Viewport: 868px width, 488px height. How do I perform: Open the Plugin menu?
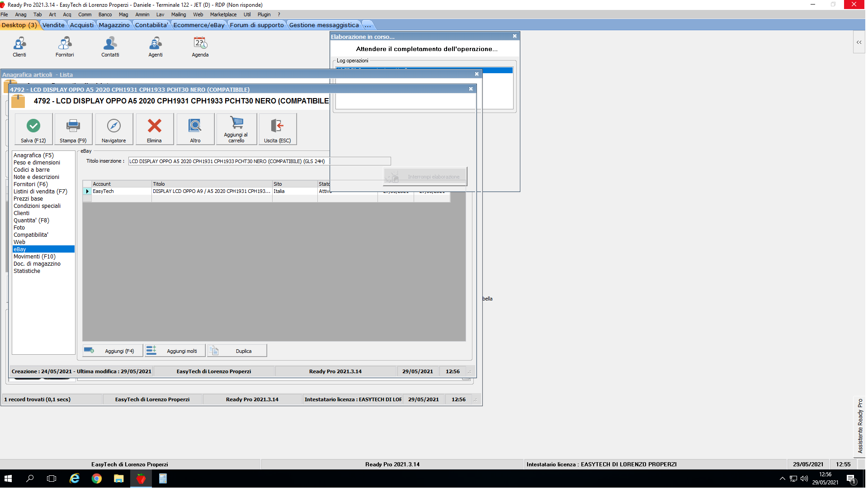point(264,14)
